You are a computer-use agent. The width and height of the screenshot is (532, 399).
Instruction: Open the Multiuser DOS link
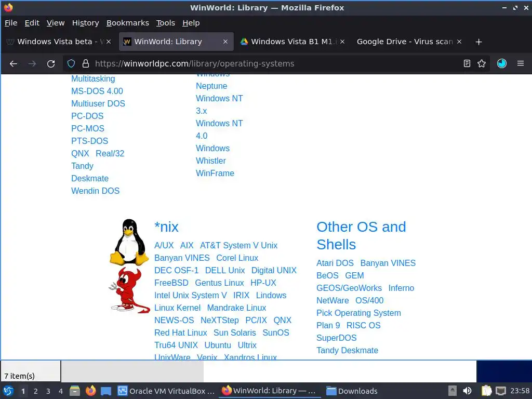(98, 103)
